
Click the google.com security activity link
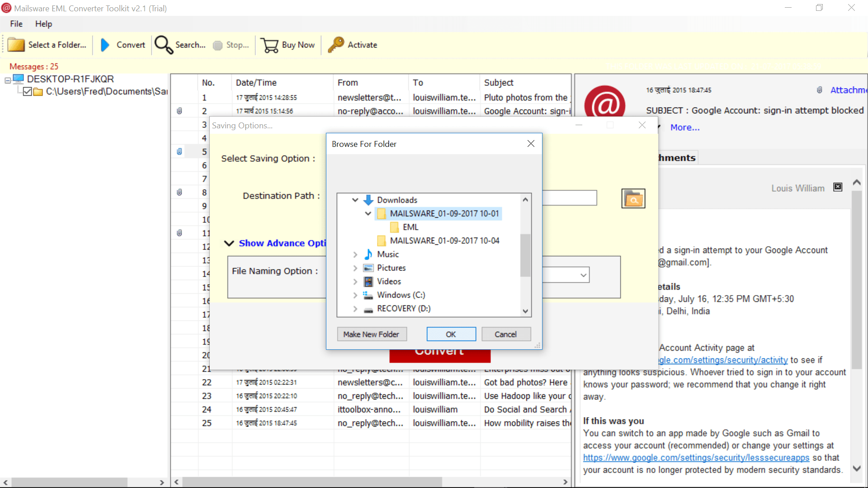723,360
